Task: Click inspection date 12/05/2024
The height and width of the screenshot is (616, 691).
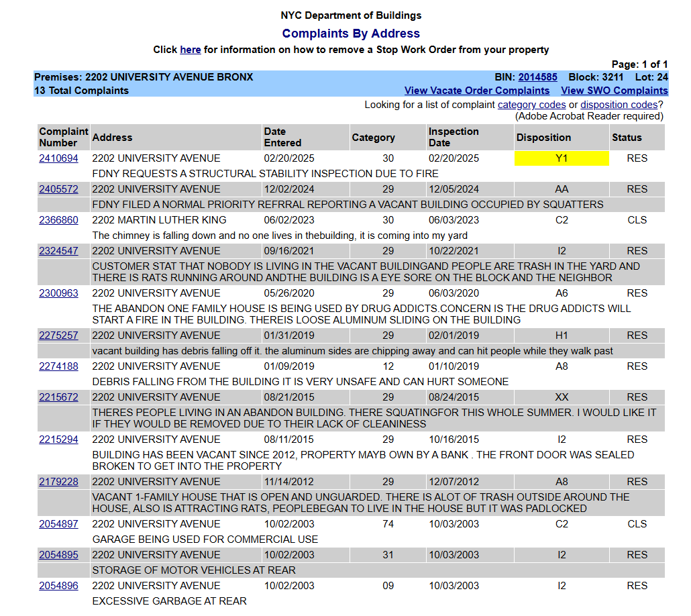Action: (x=454, y=189)
